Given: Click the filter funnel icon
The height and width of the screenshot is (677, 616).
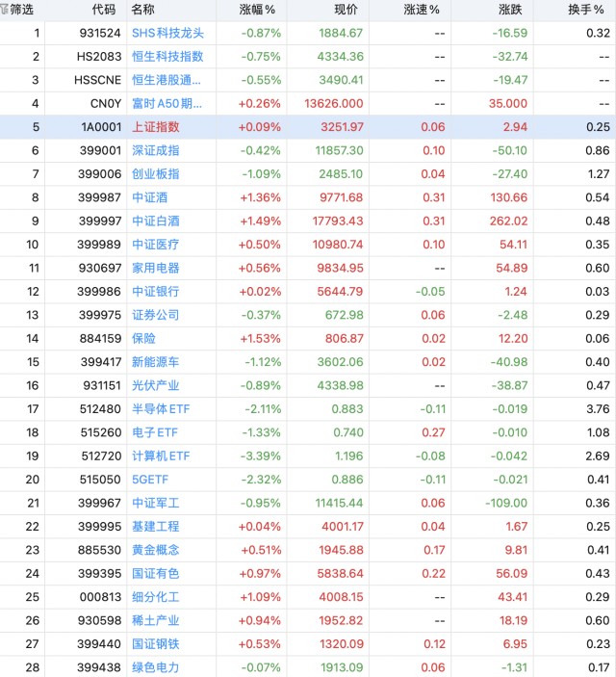Looking at the screenshot, I should pyautogui.click(x=4, y=9).
